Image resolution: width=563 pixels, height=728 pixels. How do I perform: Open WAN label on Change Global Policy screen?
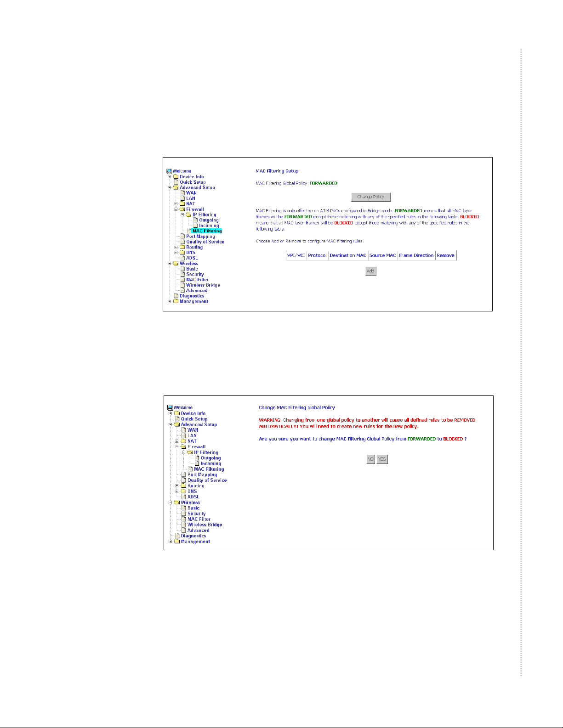[x=193, y=430]
